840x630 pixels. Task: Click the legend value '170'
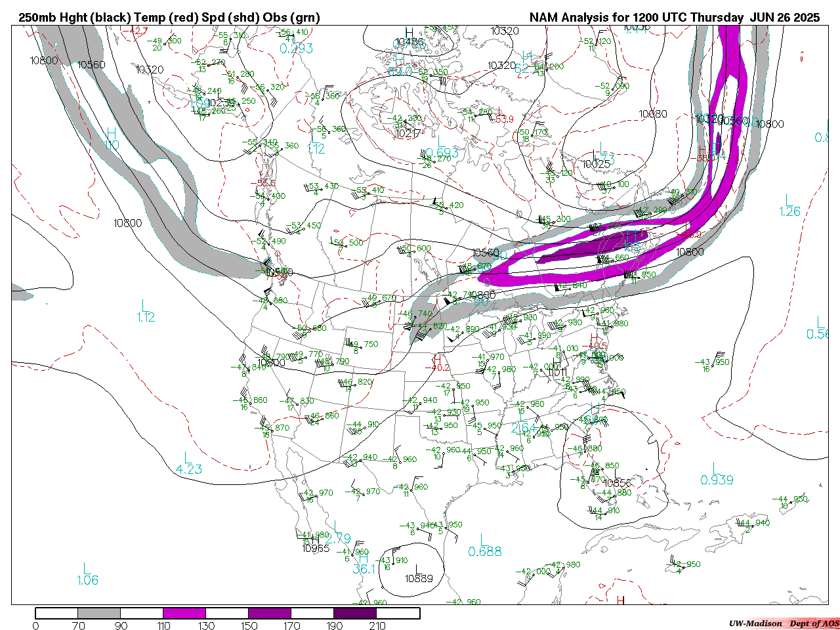[x=291, y=625]
